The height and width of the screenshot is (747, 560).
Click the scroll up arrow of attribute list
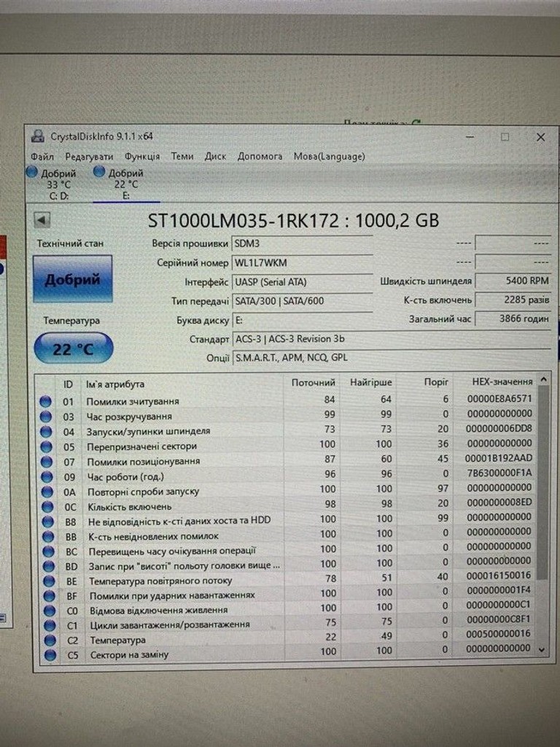[x=543, y=379]
